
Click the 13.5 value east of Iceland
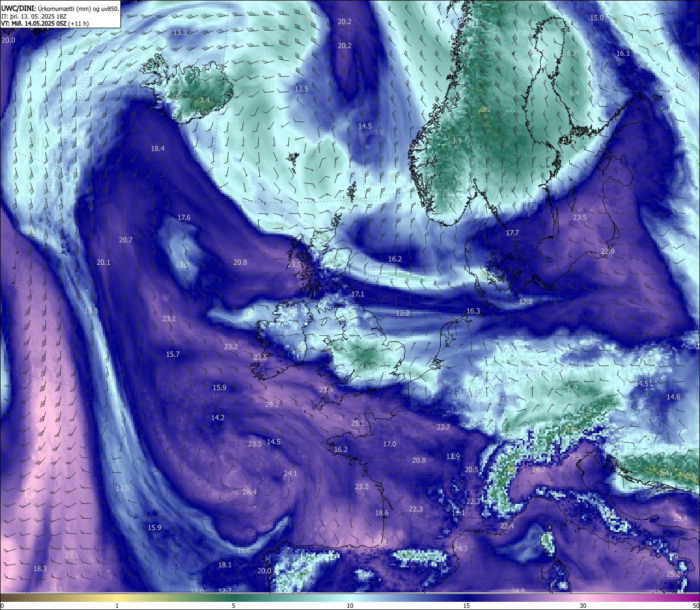pyautogui.click(x=301, y=89)
